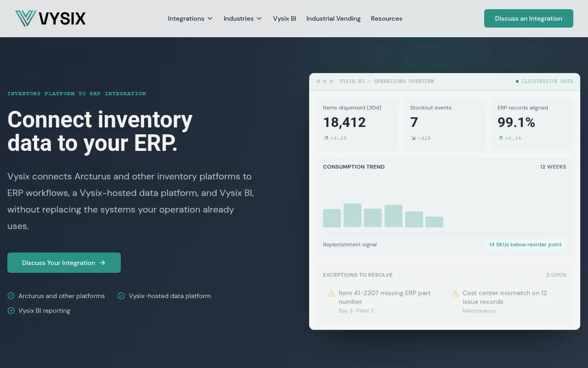The image size is (588, 368).
Task: Click the Discuss Your Integration button
Action: point(64,263)
